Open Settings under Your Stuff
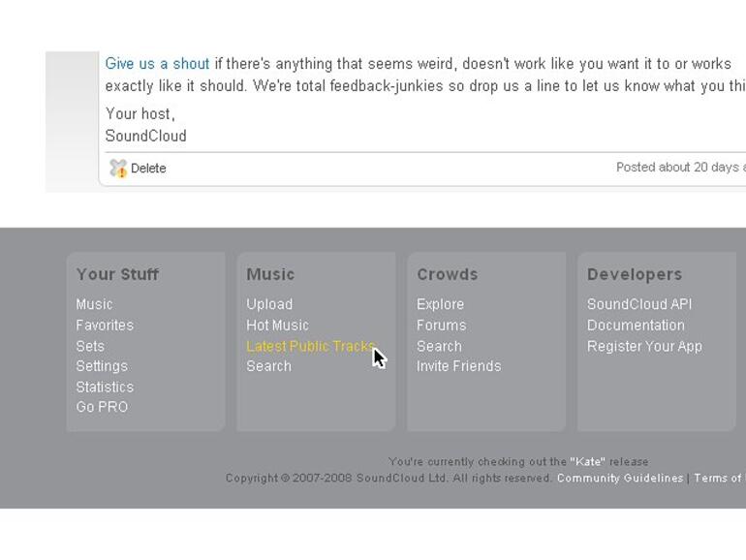This screenshot has width=746, height=560. point(102,366)
